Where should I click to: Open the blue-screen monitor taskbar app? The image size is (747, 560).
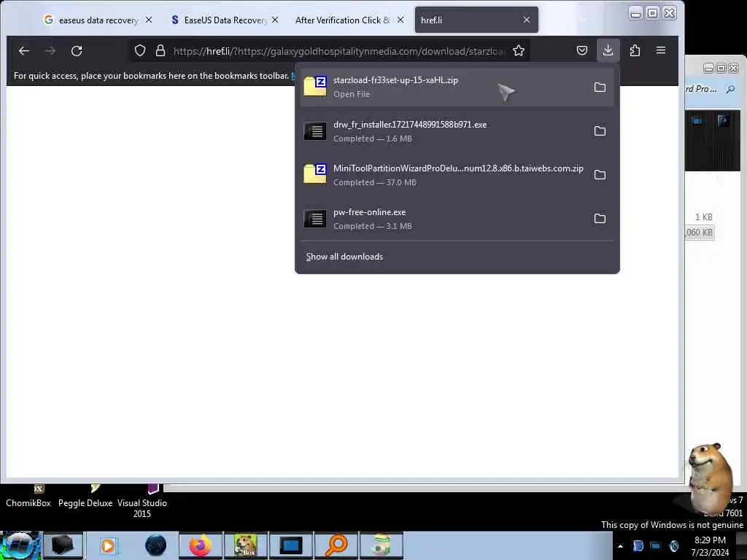click(291, 545)
